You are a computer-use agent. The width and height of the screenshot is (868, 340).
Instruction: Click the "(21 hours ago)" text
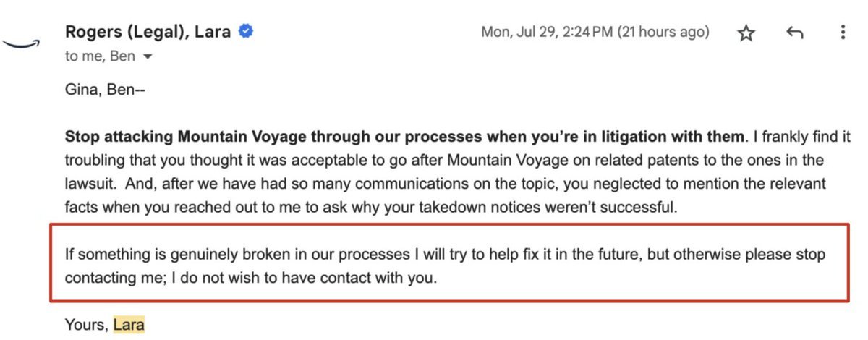click(663, 33)
